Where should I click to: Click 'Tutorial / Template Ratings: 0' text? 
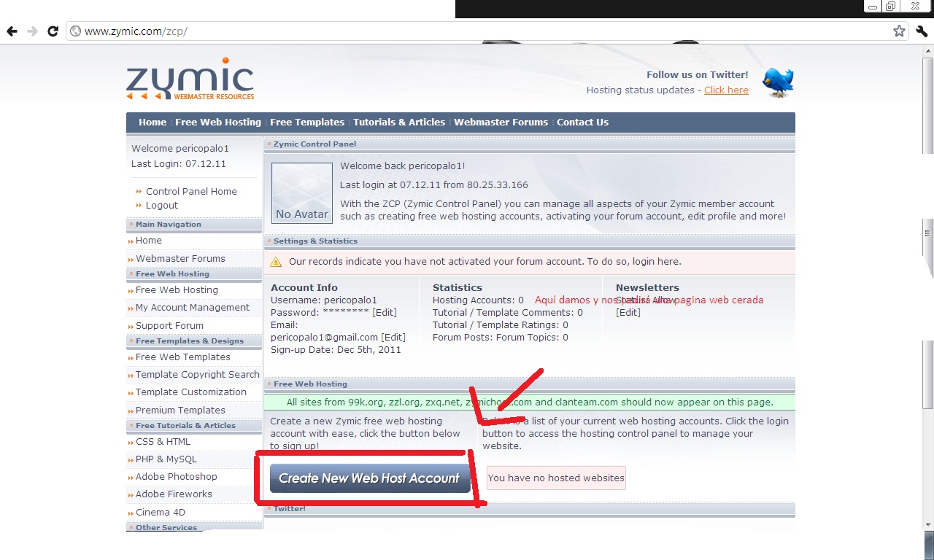coord(501,324)
